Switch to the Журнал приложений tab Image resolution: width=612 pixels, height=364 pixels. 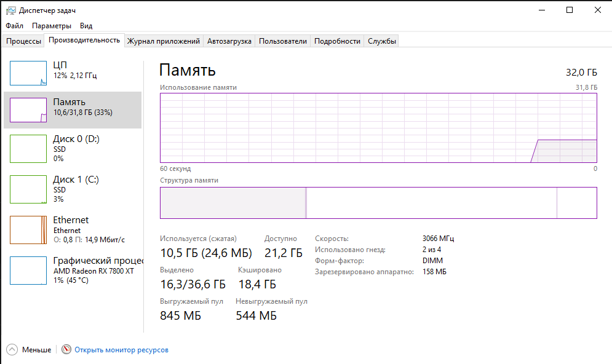tap(164, 41)
